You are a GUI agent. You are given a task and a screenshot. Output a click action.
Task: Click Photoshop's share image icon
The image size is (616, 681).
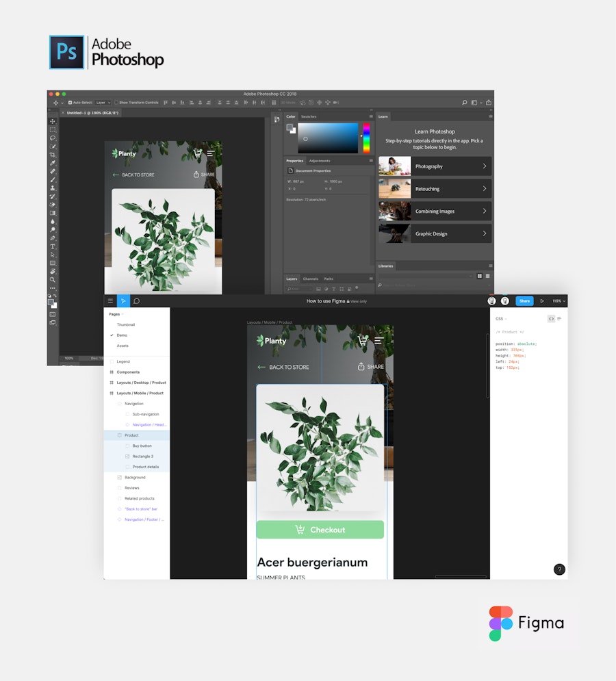pos(489,103)
